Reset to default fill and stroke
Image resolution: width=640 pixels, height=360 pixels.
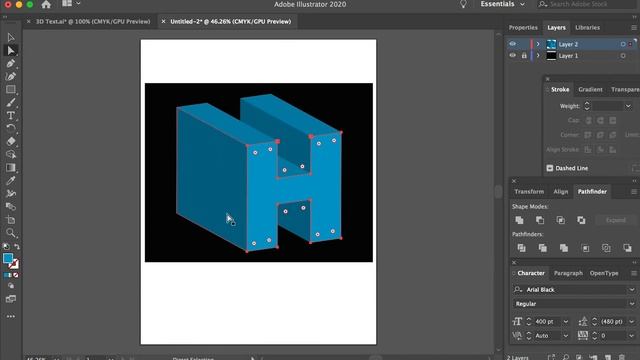tap(6, 247)
